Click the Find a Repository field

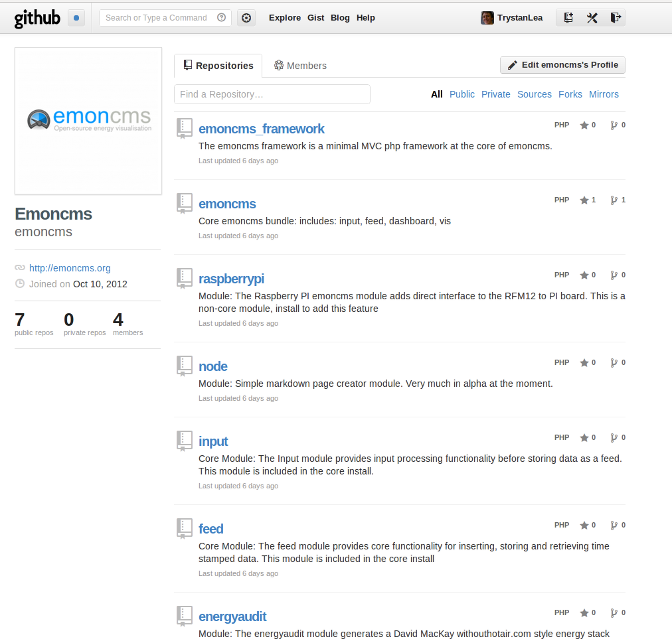pos(272,94)
